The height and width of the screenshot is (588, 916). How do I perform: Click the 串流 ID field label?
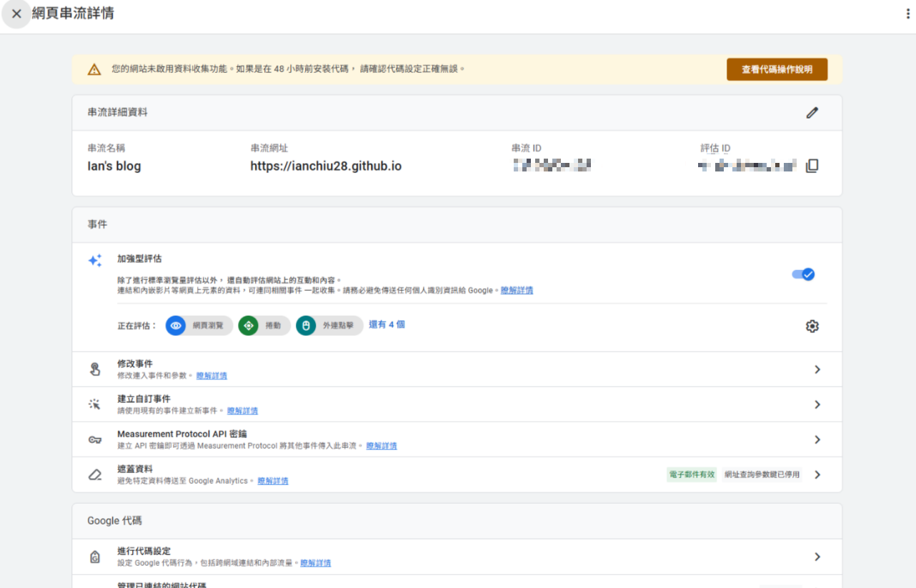(x=527, y=148)
